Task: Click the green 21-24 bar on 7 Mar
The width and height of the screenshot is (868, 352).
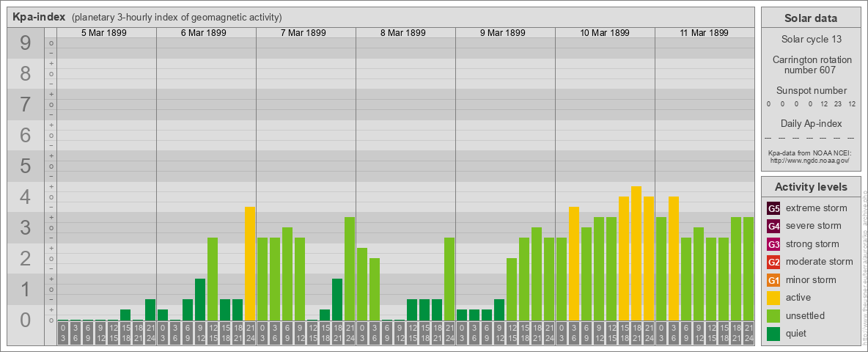Action: [x=349, y=268]
